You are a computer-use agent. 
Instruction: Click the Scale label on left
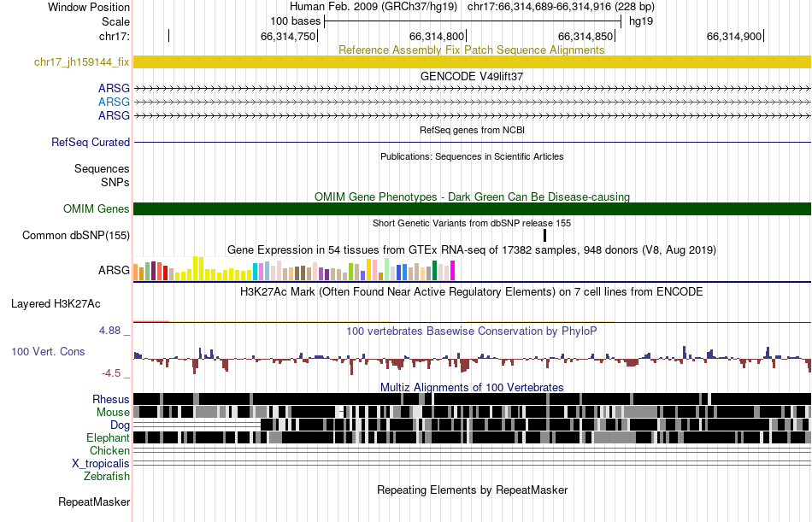115,21
